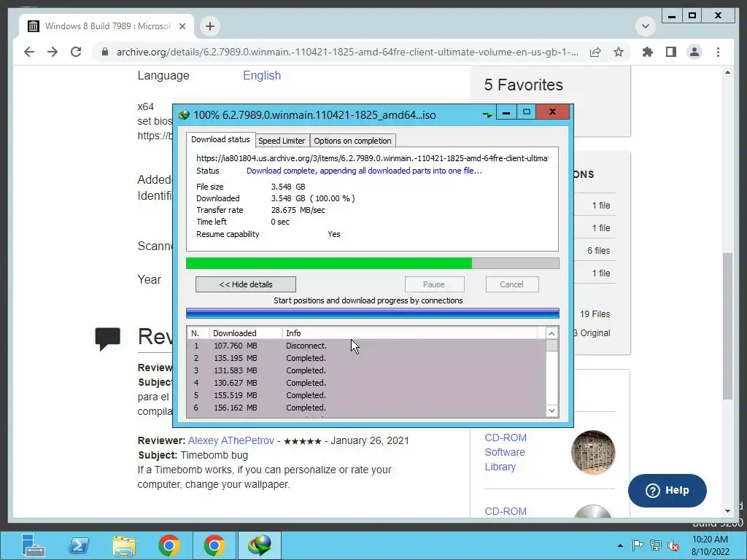Click taskbar clock 10:20 AM
747x560 pixels.
click(x=710, y=545)
